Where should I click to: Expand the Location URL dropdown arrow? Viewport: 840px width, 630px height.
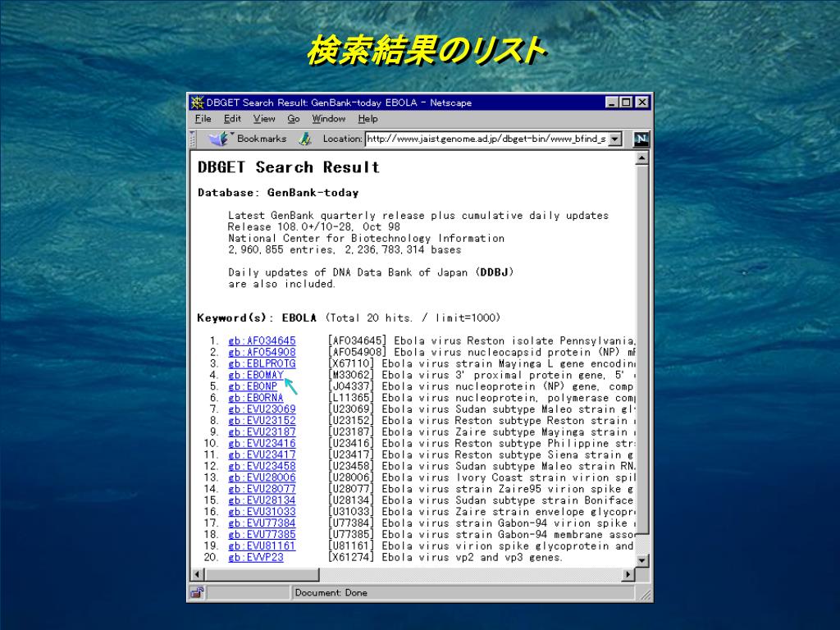click(x=615, y=139)
